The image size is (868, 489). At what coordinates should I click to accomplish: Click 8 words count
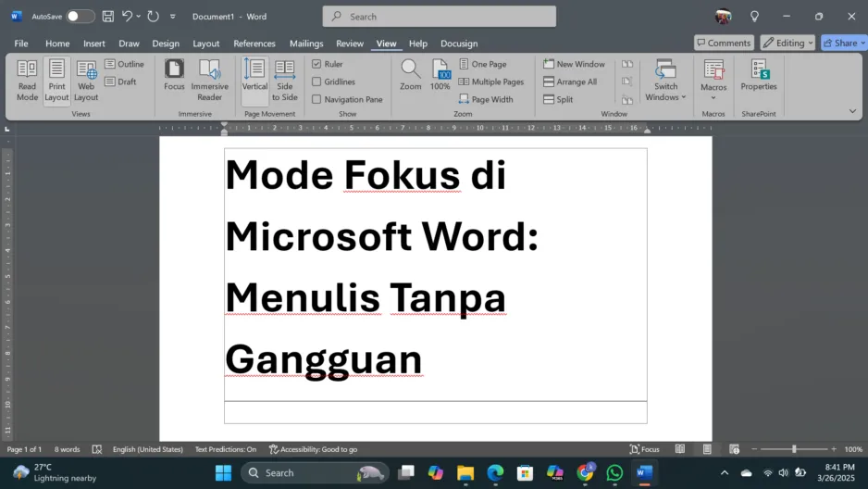click(x=67, y=449)
